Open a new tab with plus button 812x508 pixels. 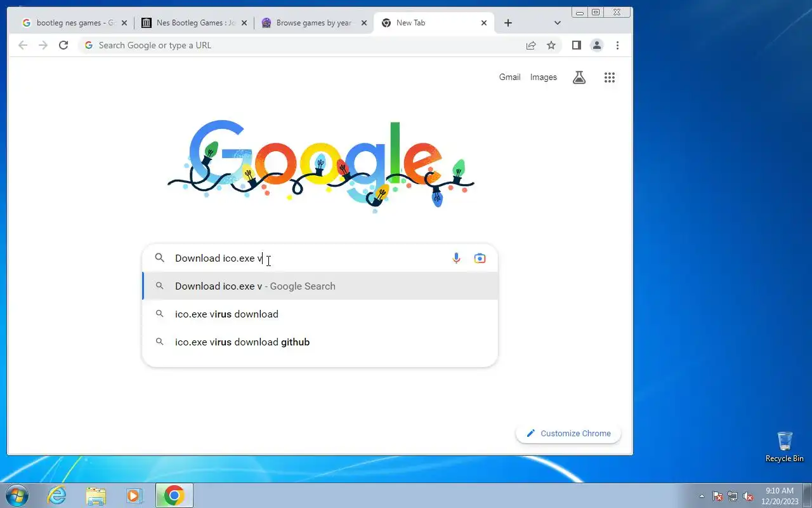pyautogui.click(x=508, y=23)
